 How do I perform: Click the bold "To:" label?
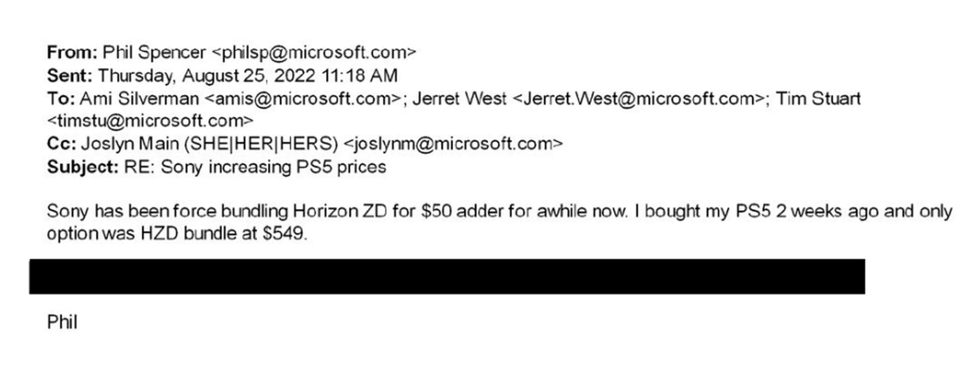pyautogui.click(x=61, y=99)
